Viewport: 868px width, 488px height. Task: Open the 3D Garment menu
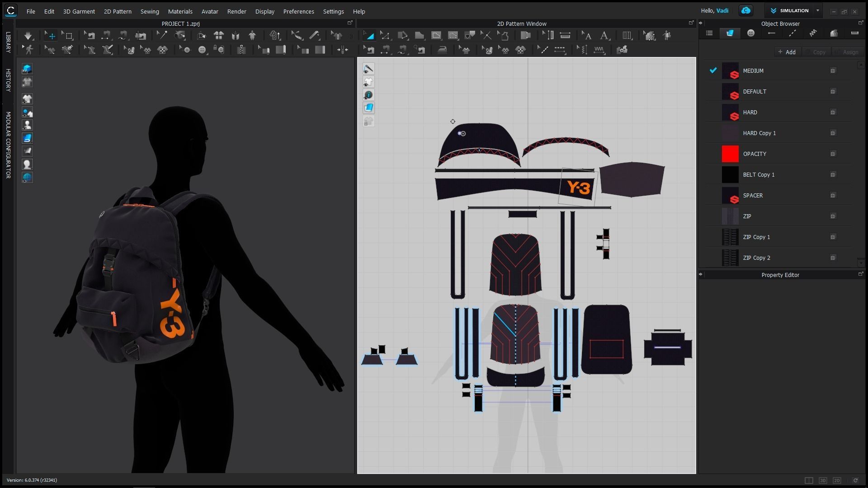tap(79, 11)
